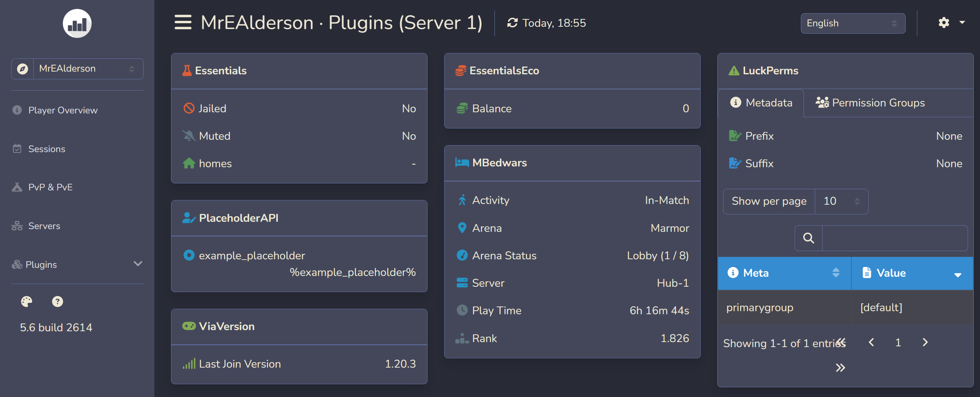980x397 pixels.
Task: Click the Last Join Version signal icon
Action: pos(189,364)
